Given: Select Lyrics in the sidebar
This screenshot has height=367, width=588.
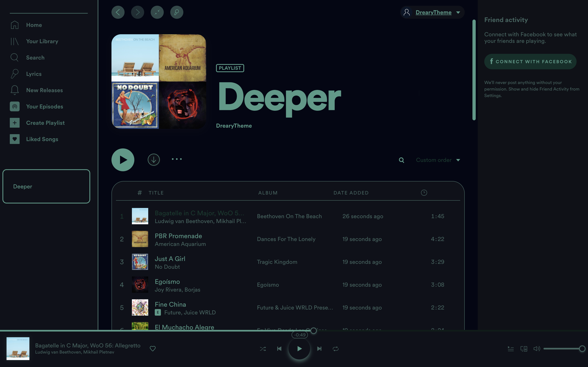Looking at the screenshot, I should 34,74.
